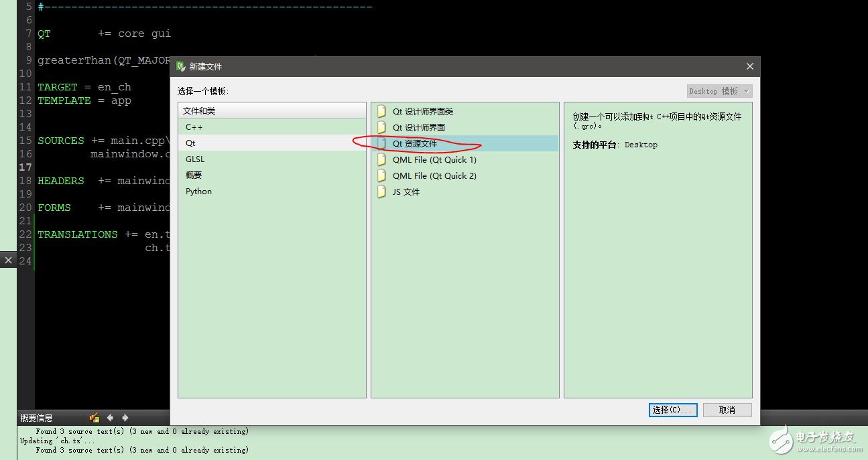Click the Qt Creator logo in dialog title bar
The image size is (868, 460).
[180, 66]
